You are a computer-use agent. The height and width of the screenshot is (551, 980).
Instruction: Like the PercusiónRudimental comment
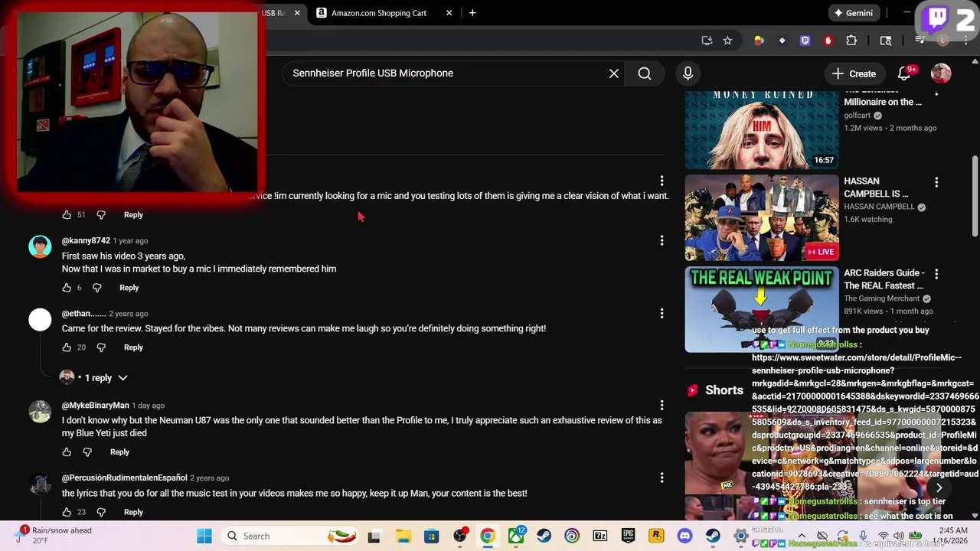pos(67,512)
